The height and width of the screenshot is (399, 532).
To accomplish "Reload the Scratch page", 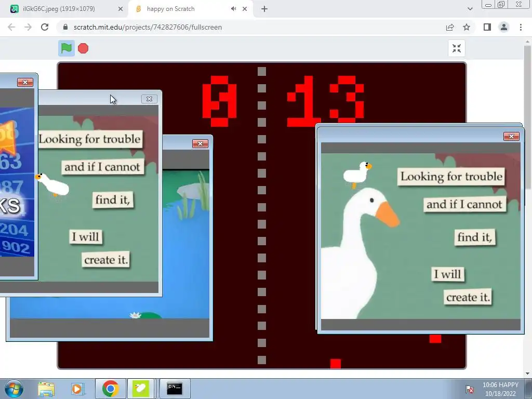I will pos(45,27).
